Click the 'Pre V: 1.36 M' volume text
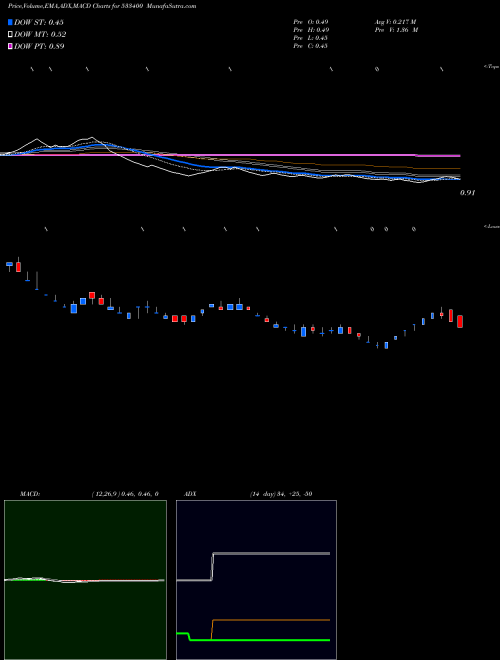Screen dimensions: 500x660 396,30
